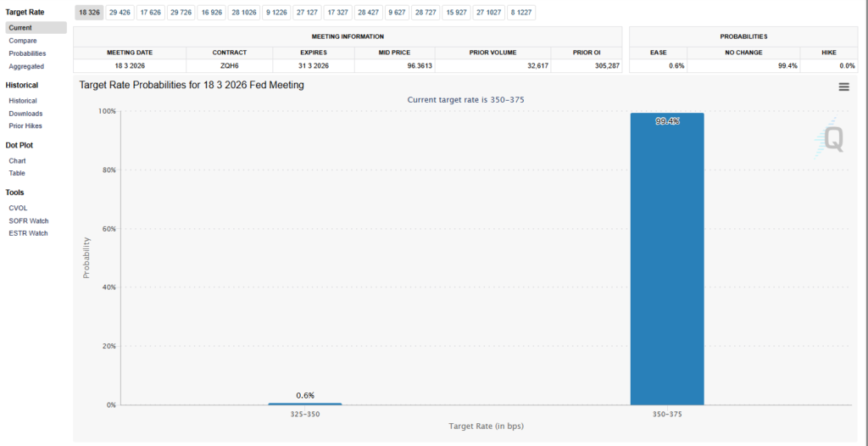The height and width of the screenshot is (446, 868).
Task: Select the 18 326 meeting date tab
Action: [88, 13]
